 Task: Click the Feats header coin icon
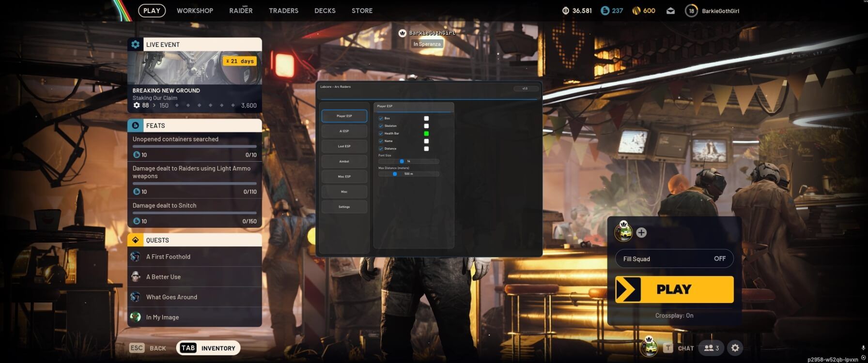[x=135, y=125]
